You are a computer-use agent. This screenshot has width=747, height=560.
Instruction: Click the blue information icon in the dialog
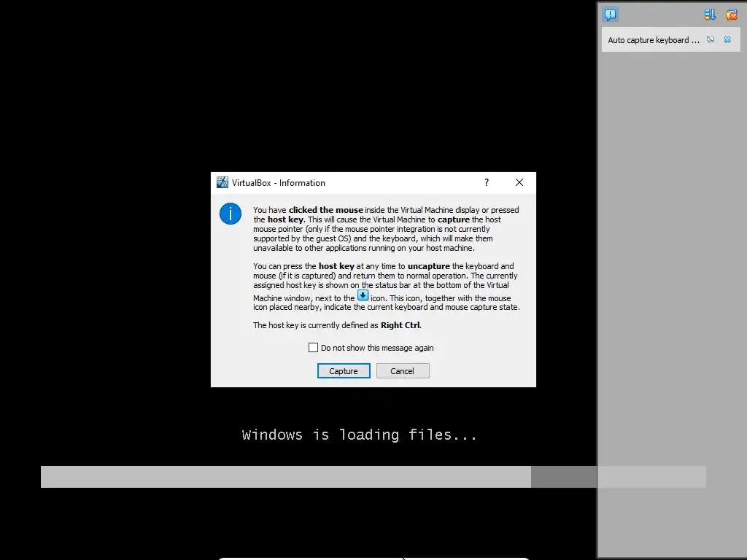231,214
